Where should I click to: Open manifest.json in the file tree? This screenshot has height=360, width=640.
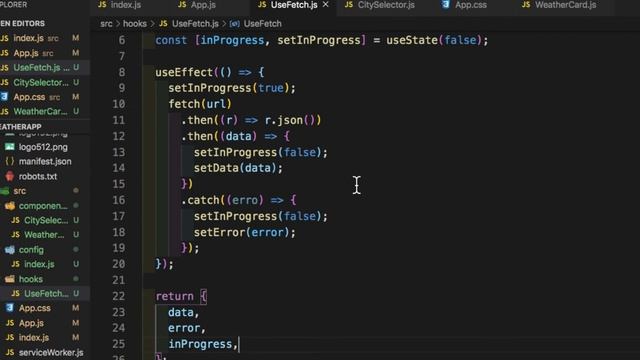coord(45,162)
